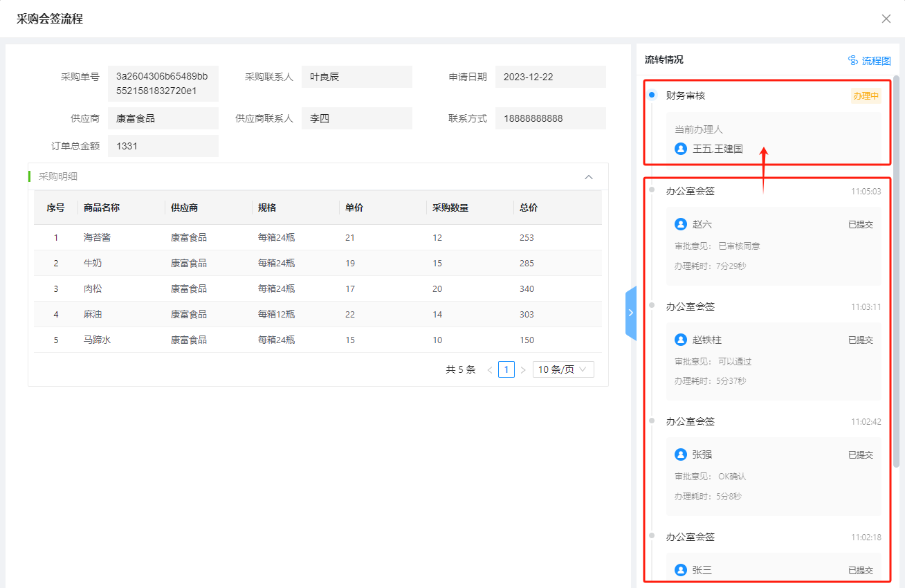Click the avatar icon beside 赵铁柱

[681, 340]
